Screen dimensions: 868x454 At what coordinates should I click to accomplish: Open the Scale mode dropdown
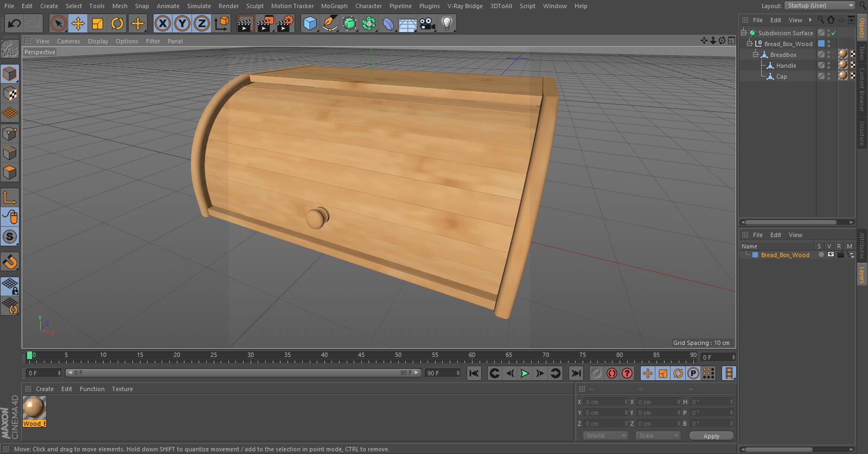pyautogui.click(x=658, y=436)
